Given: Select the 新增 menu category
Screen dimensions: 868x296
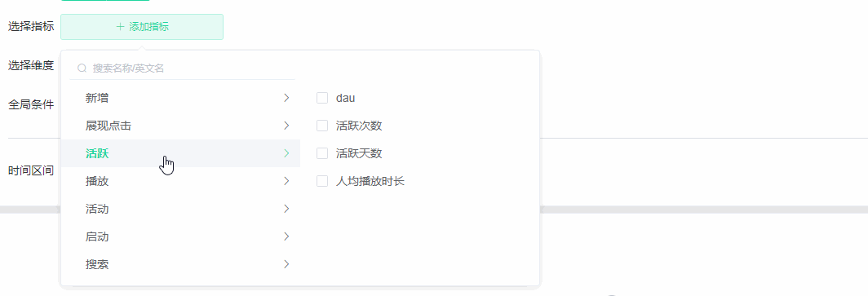Looking at the screenshot, I should (x=180, y=98).
